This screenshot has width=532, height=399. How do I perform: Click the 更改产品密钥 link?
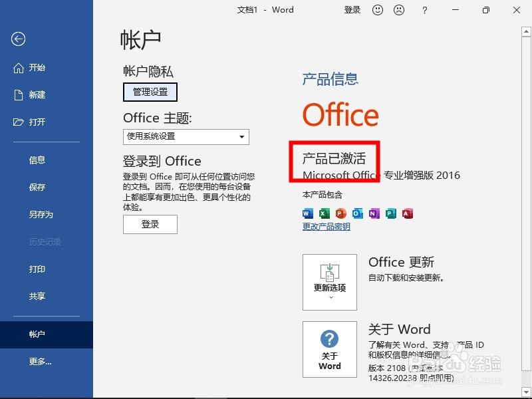point(327,227)
